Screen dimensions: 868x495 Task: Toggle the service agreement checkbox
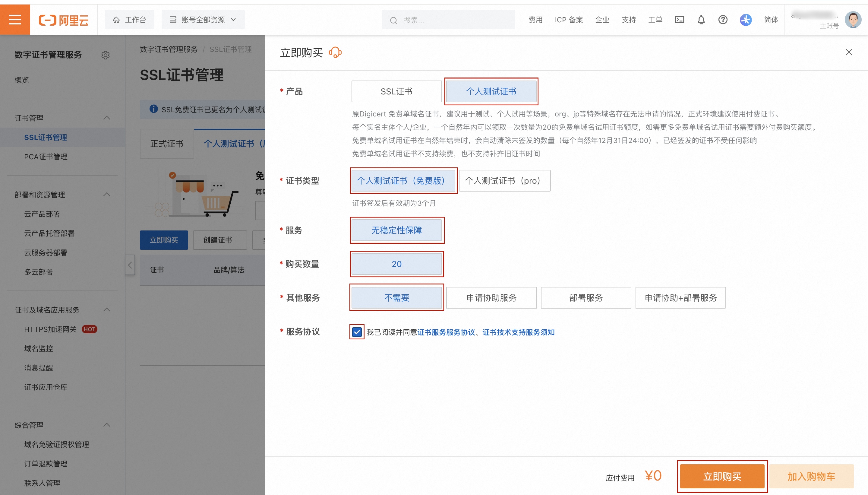[x=356, y=332]
